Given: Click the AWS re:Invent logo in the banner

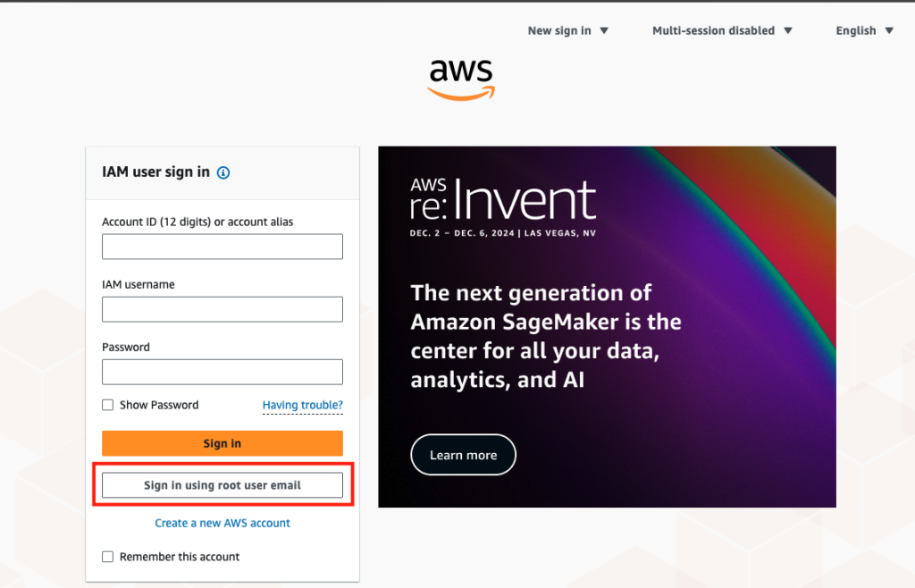Looking at the screenshot, I should (503, 207).
